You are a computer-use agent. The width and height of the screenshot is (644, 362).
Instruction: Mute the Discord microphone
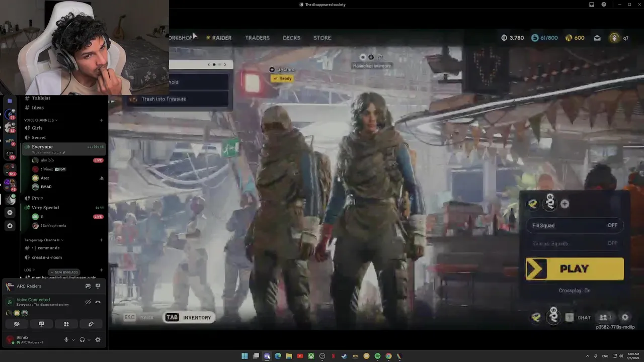point(66,340)
